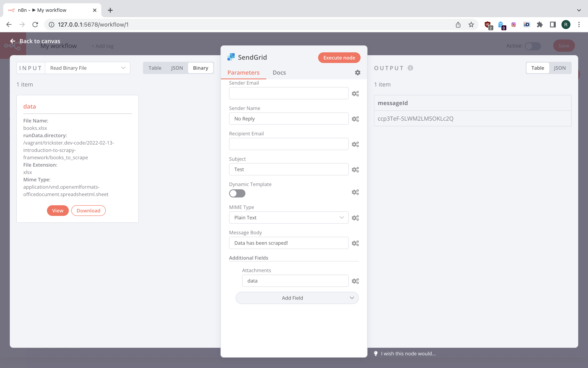Bookmark this page with the star icon
The width and height of the screenshot is (588, 368).
point(471,25)
